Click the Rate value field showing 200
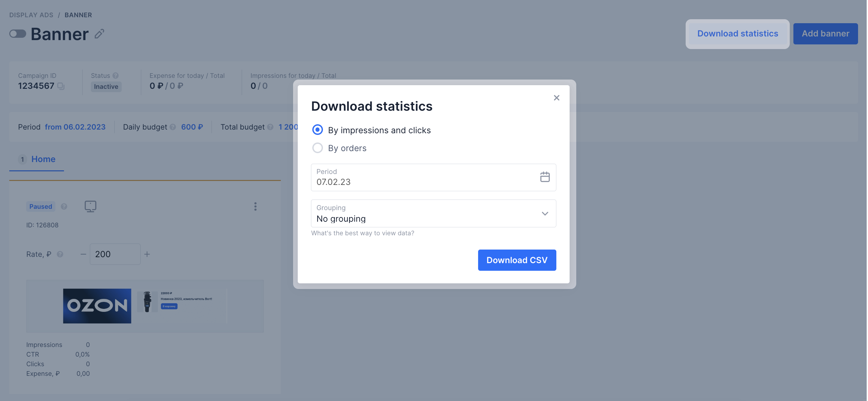 pos(115,254)
